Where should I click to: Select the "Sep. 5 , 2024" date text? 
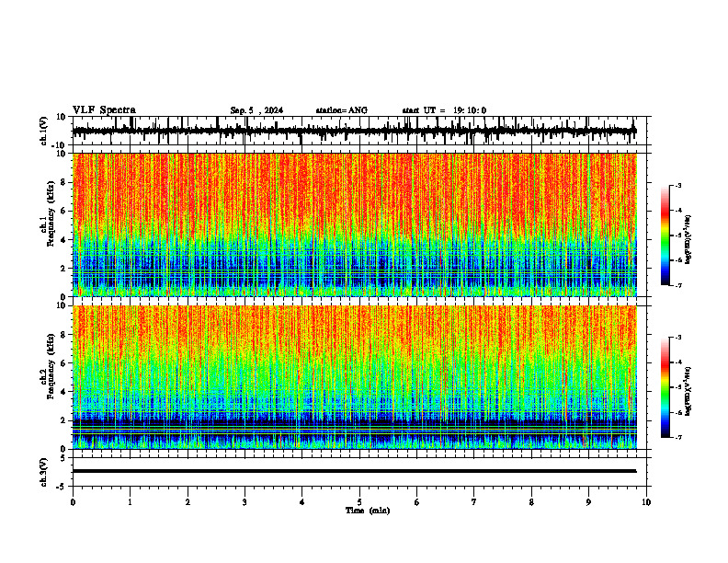(256, 110)
